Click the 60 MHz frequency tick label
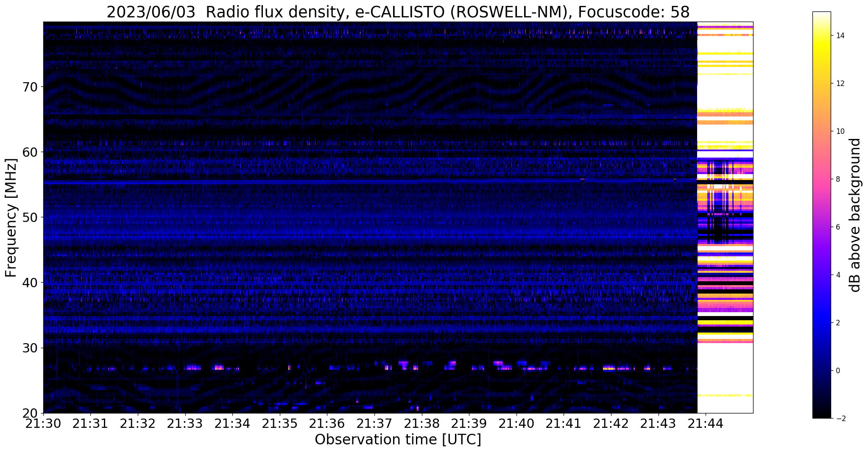 tap(31, 152)
